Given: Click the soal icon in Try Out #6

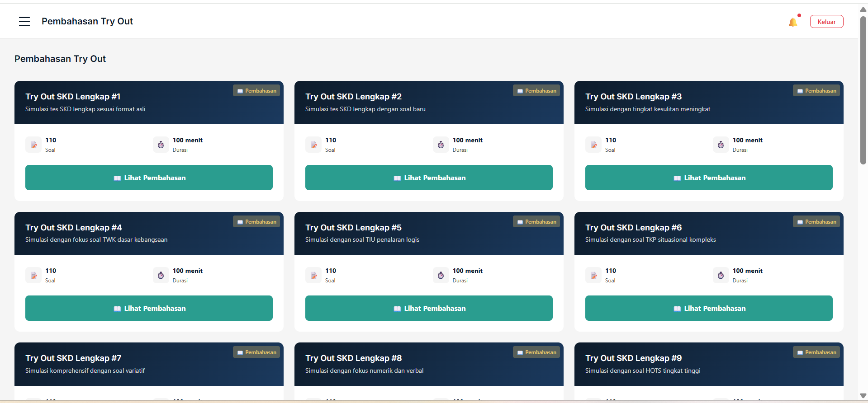Looking at the screenshot, I should tap(593, 275).
